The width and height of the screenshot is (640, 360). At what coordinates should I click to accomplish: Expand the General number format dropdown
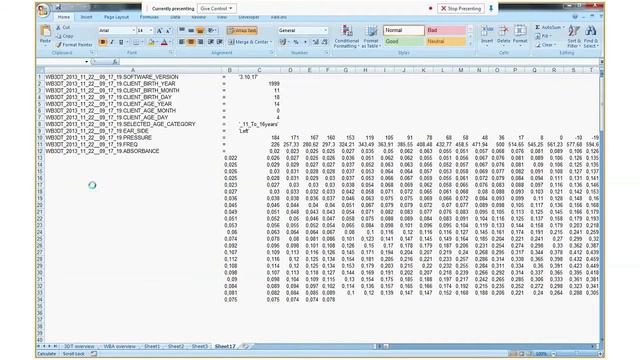325,31
